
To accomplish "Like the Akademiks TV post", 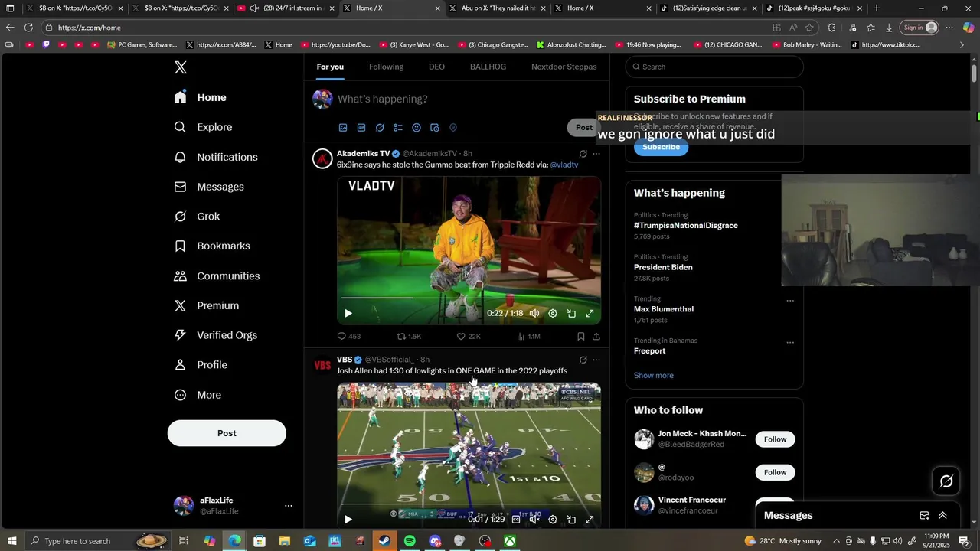I will coord(469,337).
